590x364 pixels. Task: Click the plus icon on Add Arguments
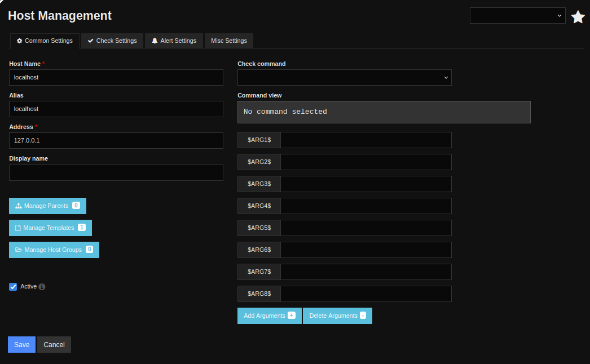292,316
